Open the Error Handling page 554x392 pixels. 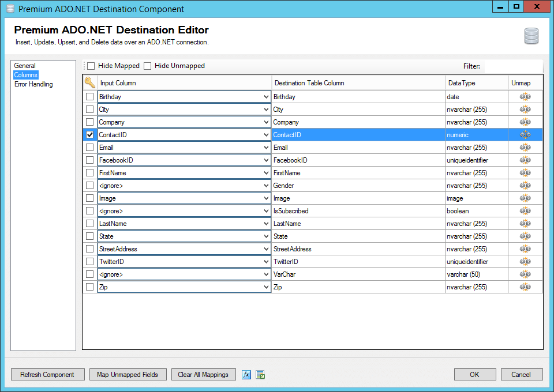[x=33, y=84]
